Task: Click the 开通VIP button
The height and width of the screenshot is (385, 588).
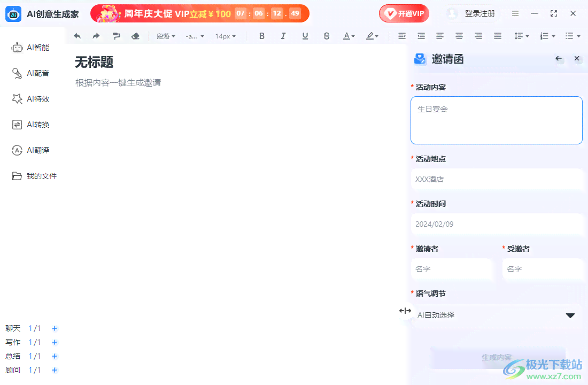Action: pyautogui.click(x=404, y=14)
